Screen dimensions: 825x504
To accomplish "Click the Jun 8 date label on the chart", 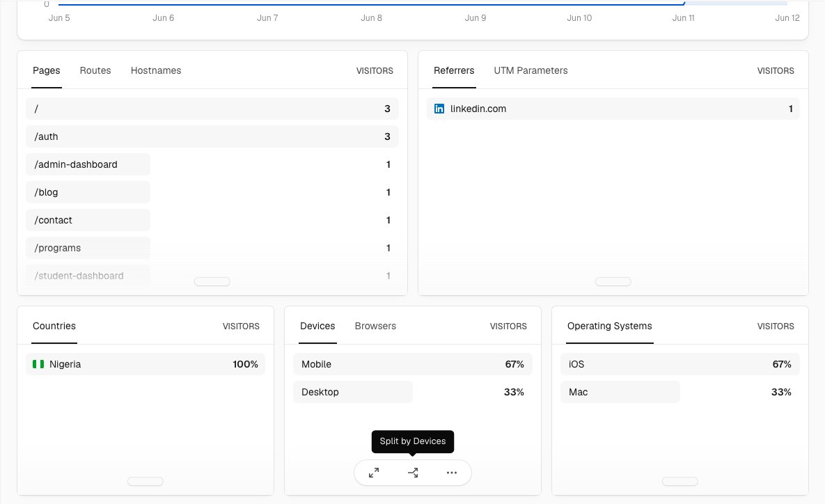I will click(x=372, y=18).
